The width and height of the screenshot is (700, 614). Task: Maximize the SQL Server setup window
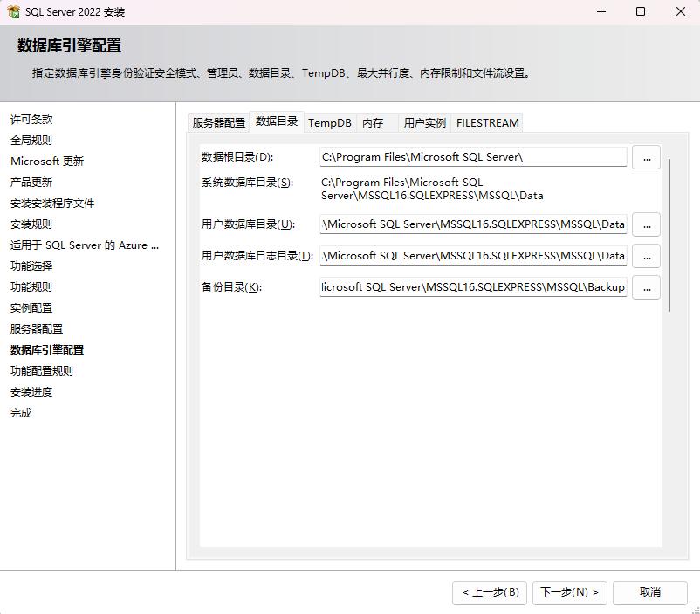[x=641, y=12]
